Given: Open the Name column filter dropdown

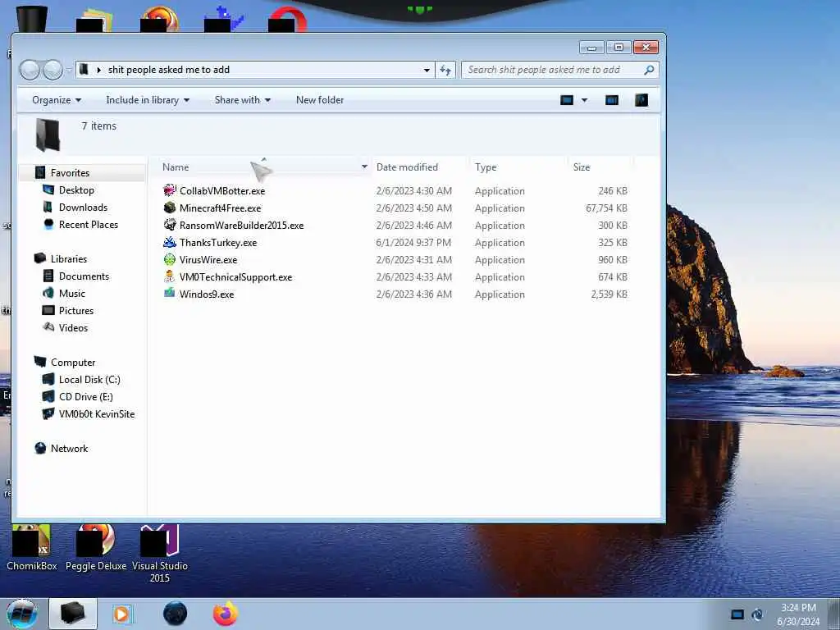Looking at the screenshot, I should coord(364,167).
